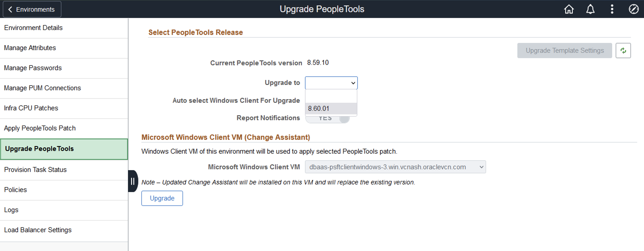The width and height of the screenshot is (644, 251).
Task: Click the Home icon in header
Action: (569, 9)
